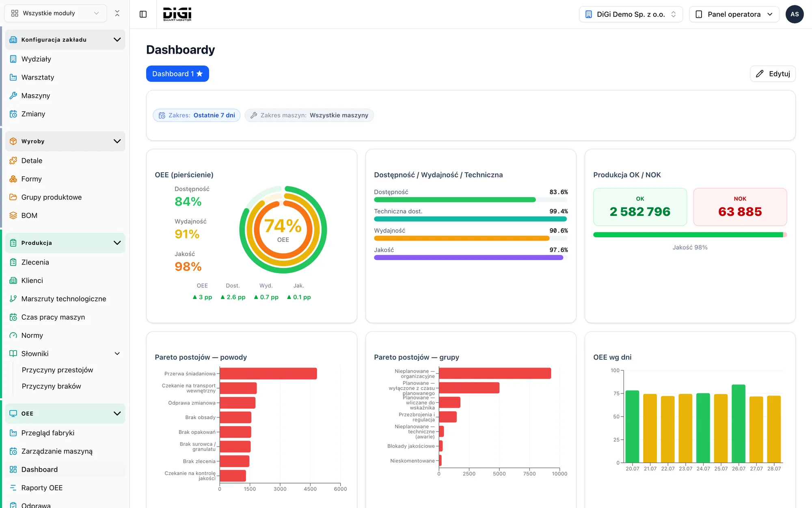The width and height of the screenshot is (812, 508).
Task: Click the teal Techniczna dost. progress bar
Action: 470,219
